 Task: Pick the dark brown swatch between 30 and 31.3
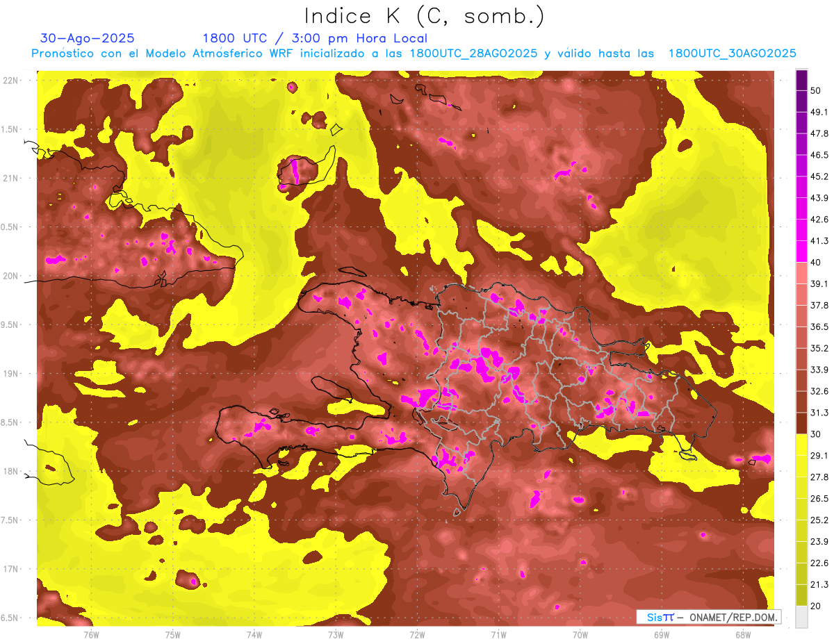pyautogui.click(x=801, y=423)
